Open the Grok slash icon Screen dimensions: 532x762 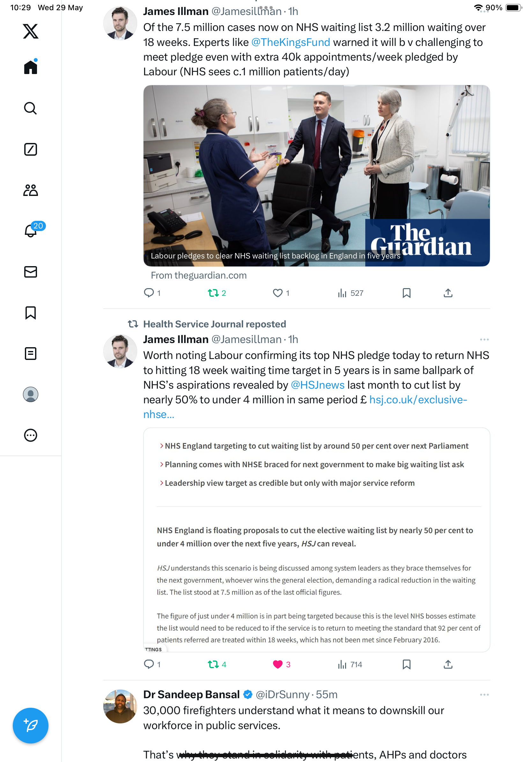point(31,149)
